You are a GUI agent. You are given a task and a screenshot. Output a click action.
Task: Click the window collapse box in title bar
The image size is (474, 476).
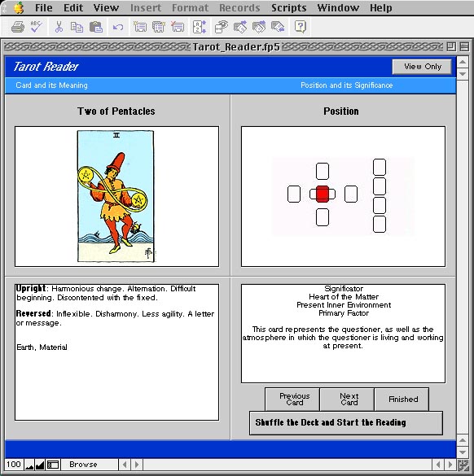coord(464,46)
